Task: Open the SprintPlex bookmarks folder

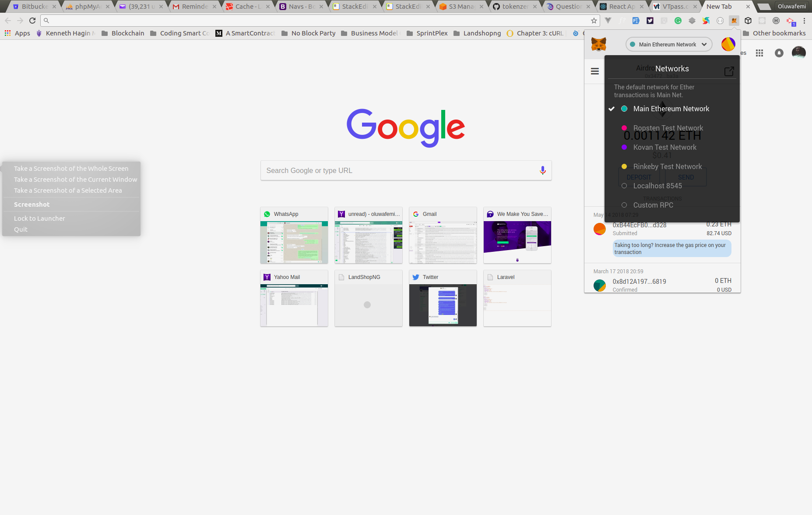Action: pos(427,33)
